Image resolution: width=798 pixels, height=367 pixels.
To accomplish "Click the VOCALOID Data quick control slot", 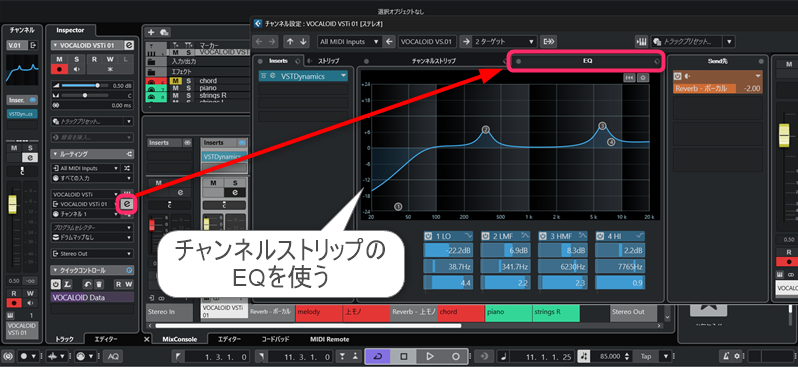I will tap(92, 297).
